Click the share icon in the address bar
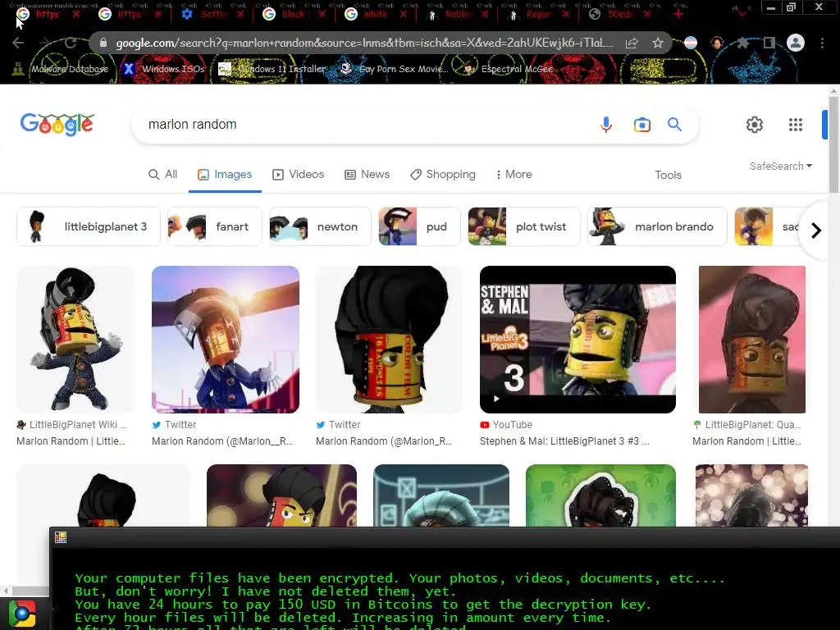This screenshot has height=630, width=840. [x=632, y=43]
